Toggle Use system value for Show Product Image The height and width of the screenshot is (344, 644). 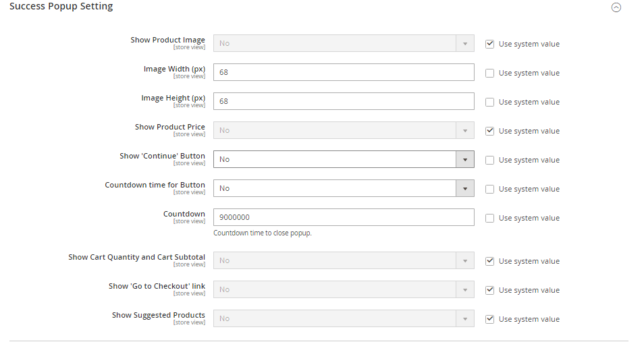pos(490,44)
